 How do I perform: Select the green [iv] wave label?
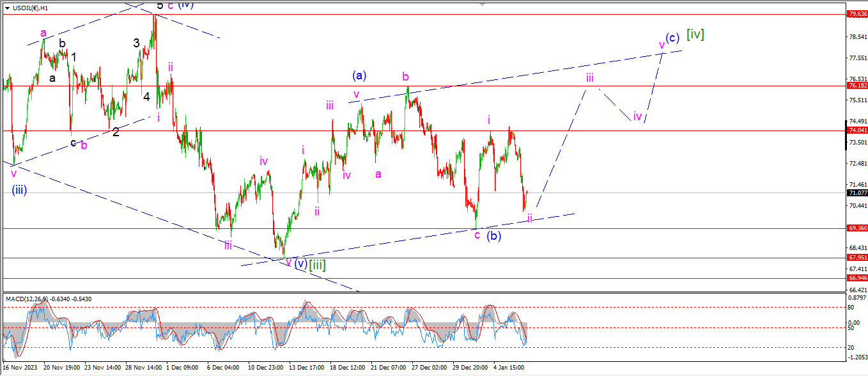click(695, 35)
